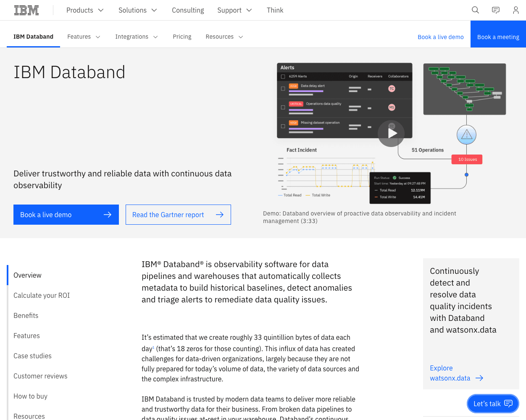Expand the Resources dropdown in subnav

coord(224,37)
